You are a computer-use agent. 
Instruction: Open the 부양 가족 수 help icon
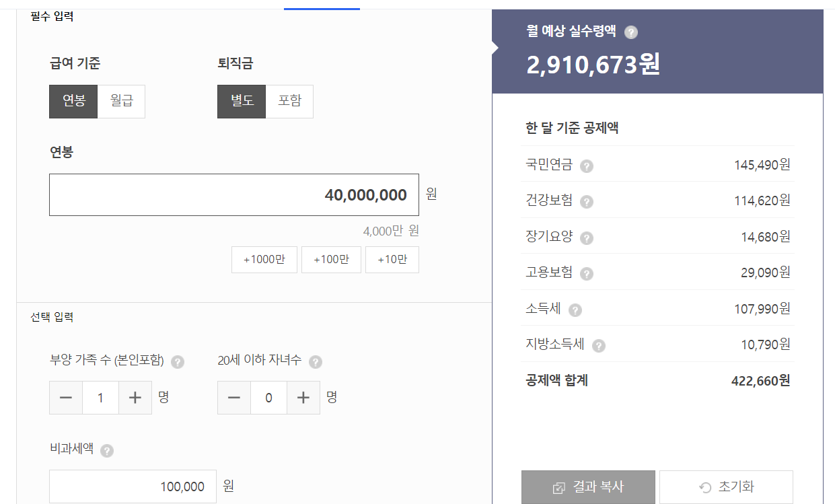tap(177, 361)
